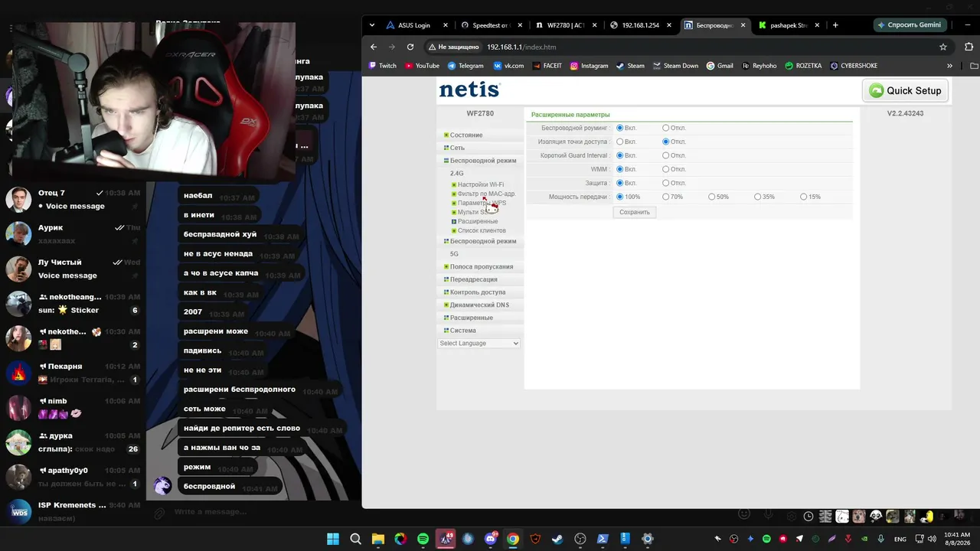Open the Steam Down bookmark
The width and height of the screenshot is (980, 551).
675,66
